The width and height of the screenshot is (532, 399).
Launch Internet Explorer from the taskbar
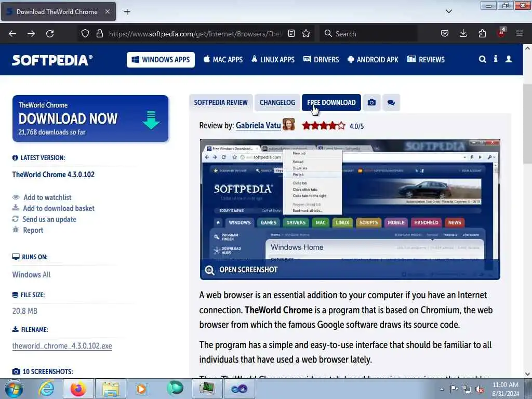point(46,389)
